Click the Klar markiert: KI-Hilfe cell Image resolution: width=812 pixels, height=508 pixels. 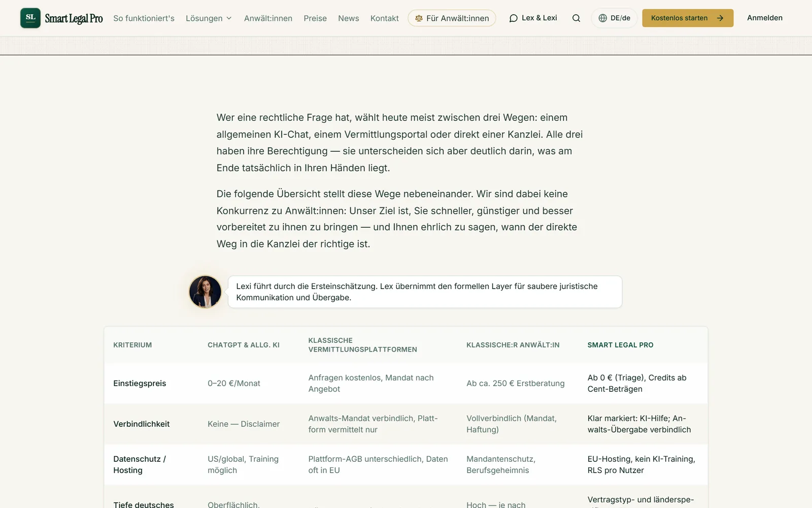click(639, 424)
